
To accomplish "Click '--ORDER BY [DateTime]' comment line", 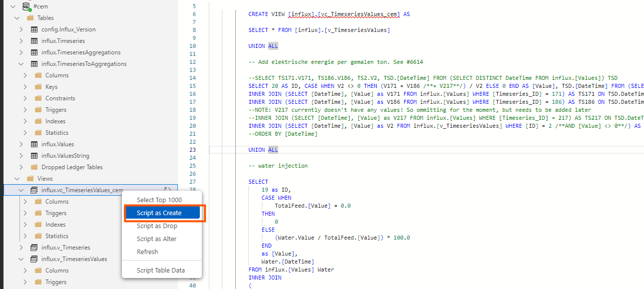I will point(283,134).
